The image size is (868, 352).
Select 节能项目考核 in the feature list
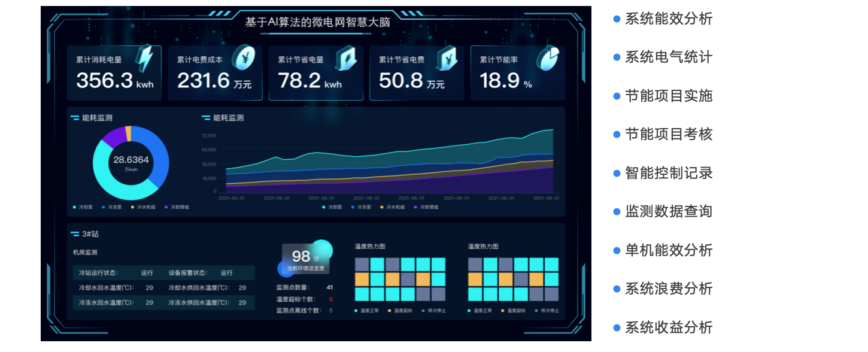(668, 135)
